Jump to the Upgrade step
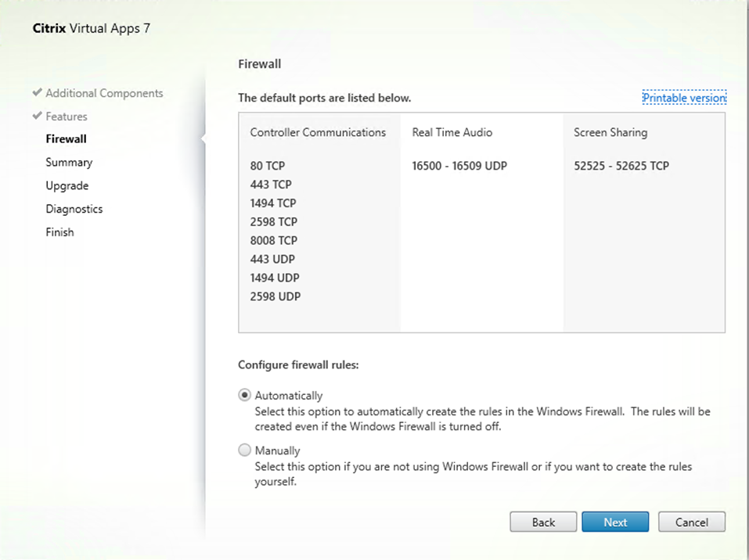Image resolution: width=749 pixels, height=560 pixels. click(67, 186)
